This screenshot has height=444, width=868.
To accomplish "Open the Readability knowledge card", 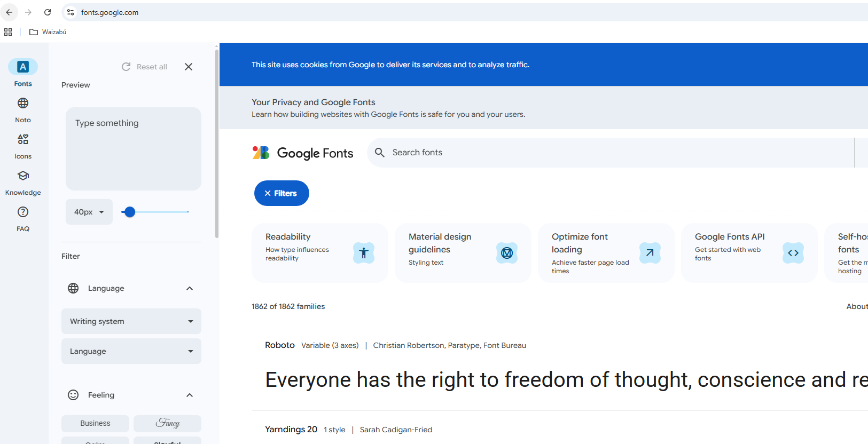I will click(x=319, y=252).
